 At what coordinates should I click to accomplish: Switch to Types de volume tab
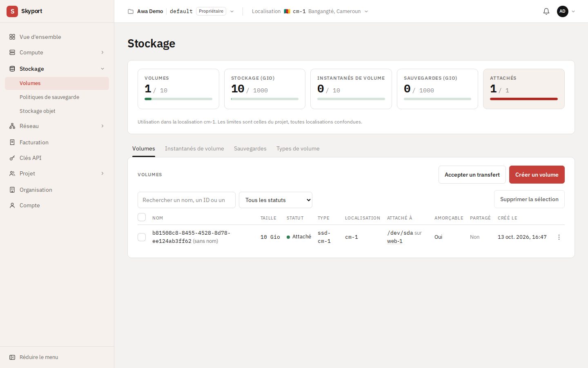[x=298, y=148]
